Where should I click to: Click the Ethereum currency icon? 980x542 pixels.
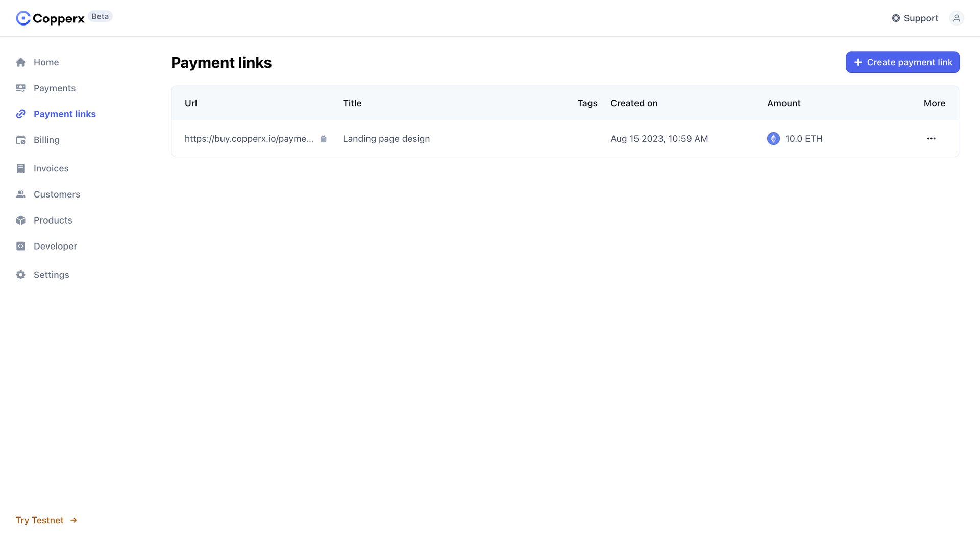tap(773, 138)
